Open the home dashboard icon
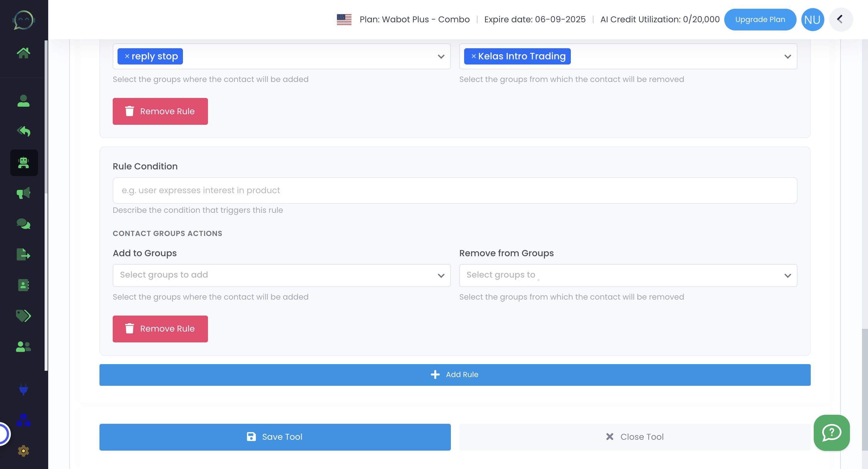 pos(23,52)
